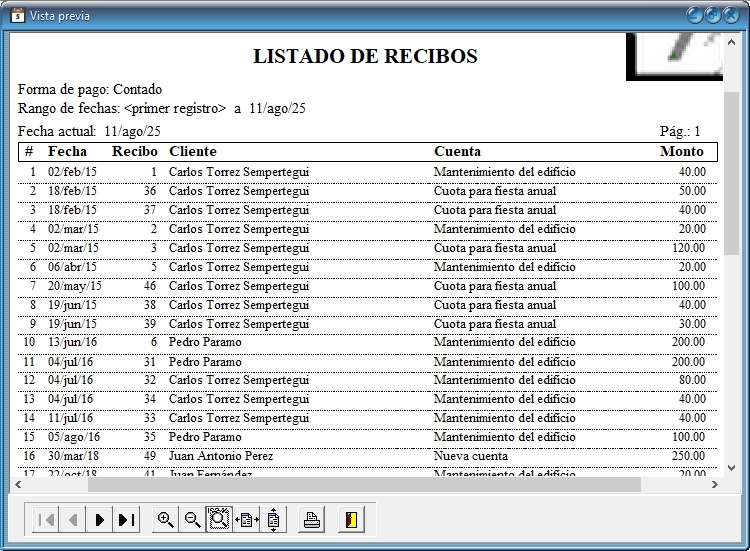Click the 'Rango de fechas' line
The image size is (750, 551).
click(162, 109)
